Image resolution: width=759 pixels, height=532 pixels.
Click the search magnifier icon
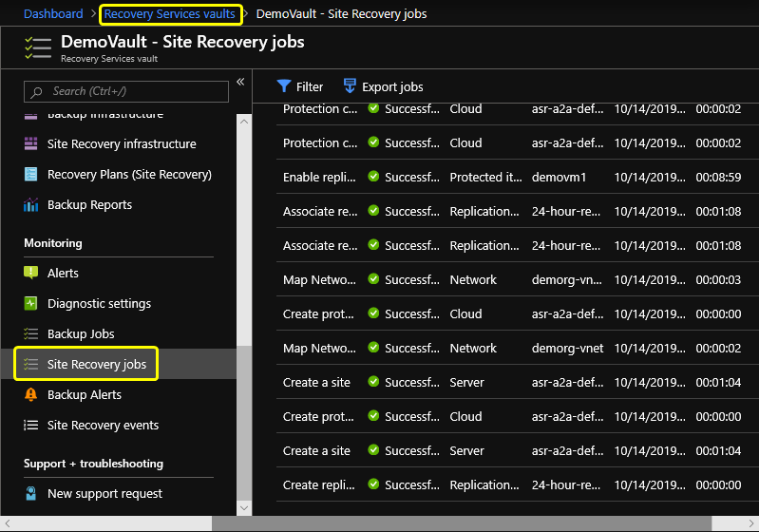pyautogui.click(x=36, y=92)
